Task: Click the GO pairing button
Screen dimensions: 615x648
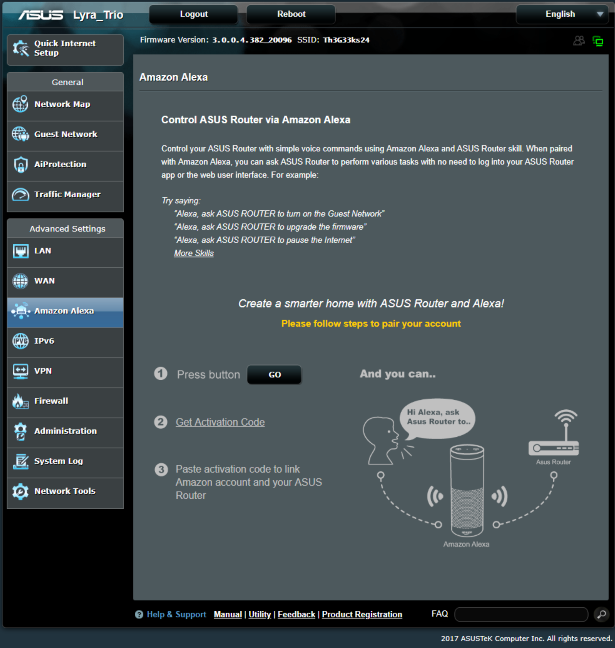Action: coord(274,375)
